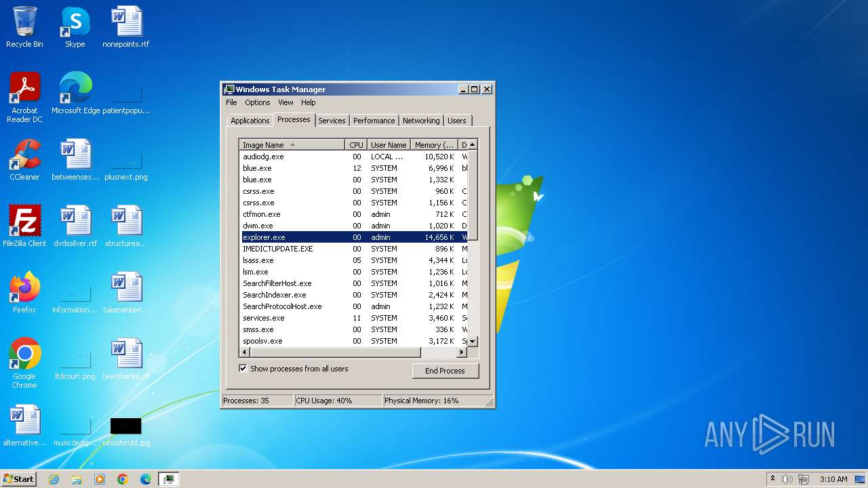This screenshot has height=488, width=868.
Task: Select the lsass.exe process
Action: [355, 260]
